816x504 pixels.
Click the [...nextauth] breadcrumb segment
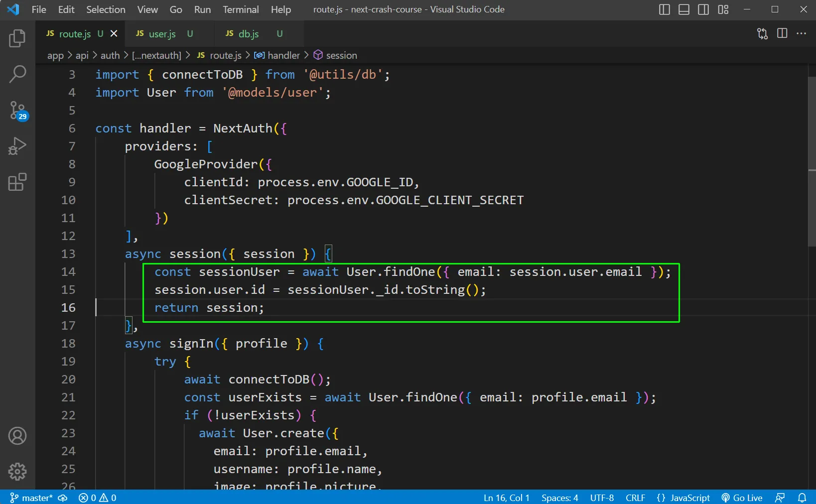click(156, 55)
